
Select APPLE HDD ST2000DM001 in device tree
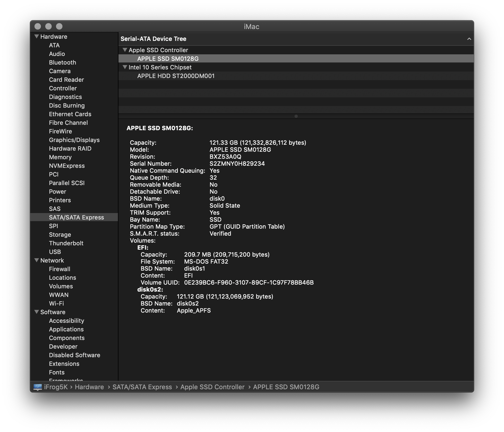pos(296,76)
